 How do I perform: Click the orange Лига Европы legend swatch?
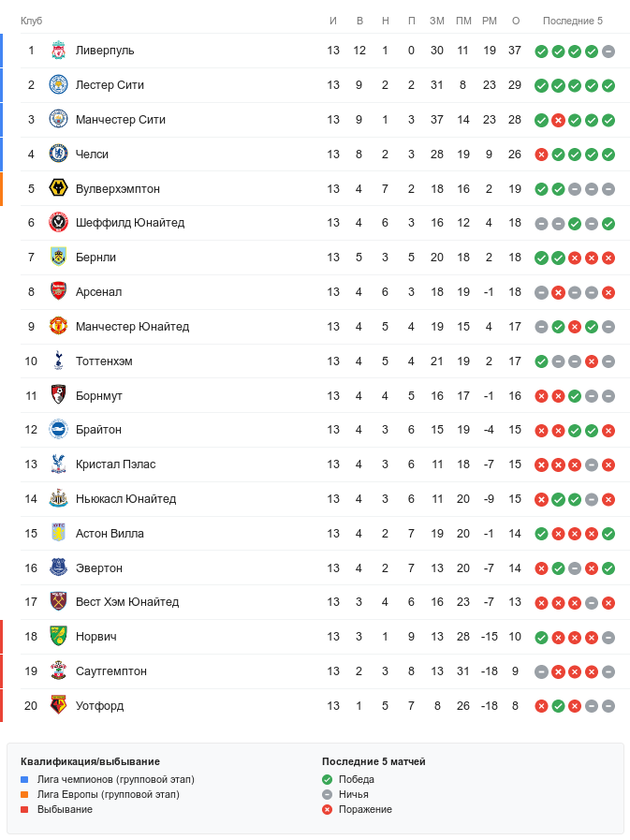point(25,794)
